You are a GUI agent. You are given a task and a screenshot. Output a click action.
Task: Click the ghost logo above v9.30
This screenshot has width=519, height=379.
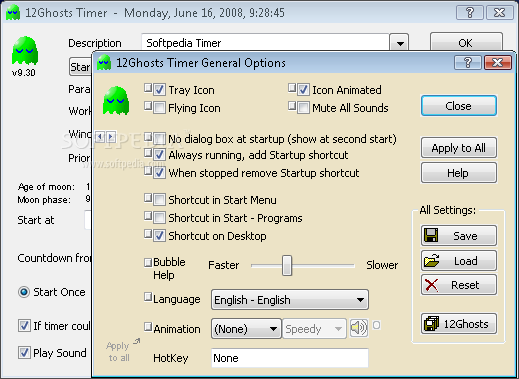[x=25, y=50]
